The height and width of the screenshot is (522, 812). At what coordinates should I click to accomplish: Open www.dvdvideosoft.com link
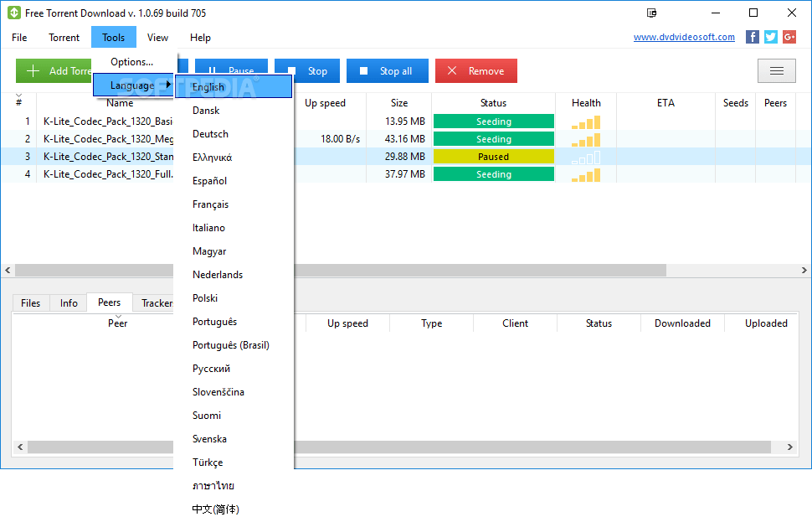click(684, 37)
